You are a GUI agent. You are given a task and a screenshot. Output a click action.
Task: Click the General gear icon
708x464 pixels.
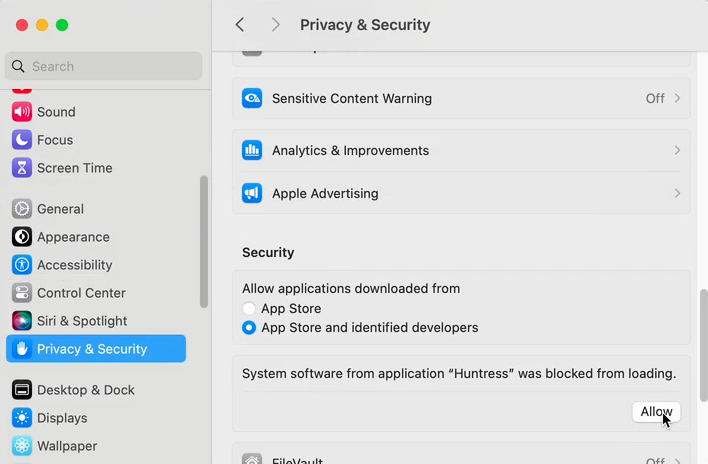(x=22, y=209)
